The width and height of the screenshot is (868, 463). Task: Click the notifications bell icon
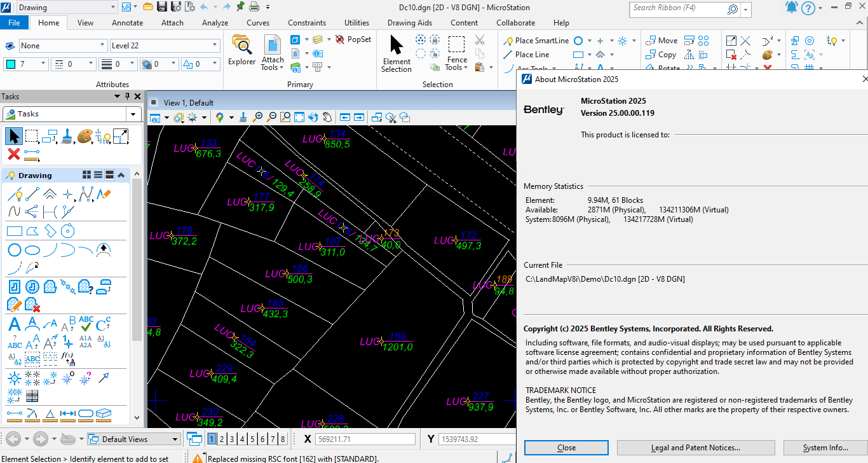pos(791,8)
